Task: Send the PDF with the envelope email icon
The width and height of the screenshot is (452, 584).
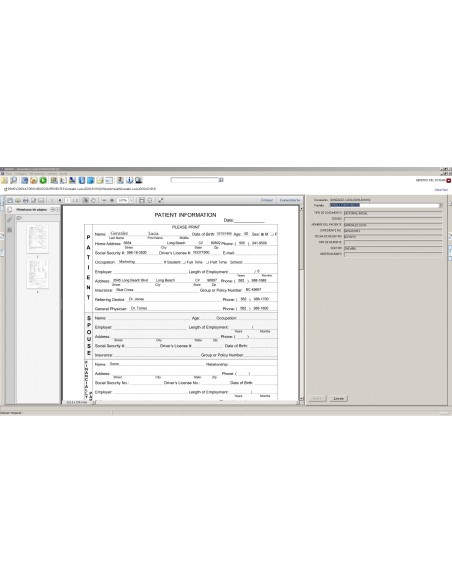Action: [x=41, y=200]
